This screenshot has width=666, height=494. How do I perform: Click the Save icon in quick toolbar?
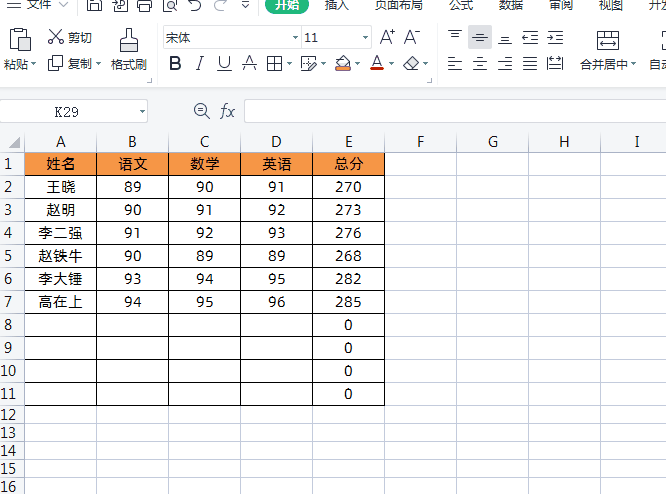tap(94, 5)
